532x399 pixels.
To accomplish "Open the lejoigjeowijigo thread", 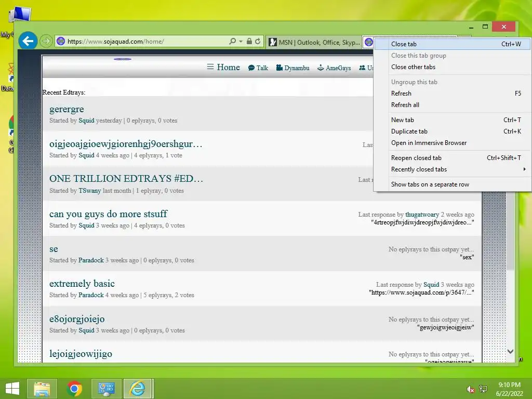I will click(x=81, y=354).
